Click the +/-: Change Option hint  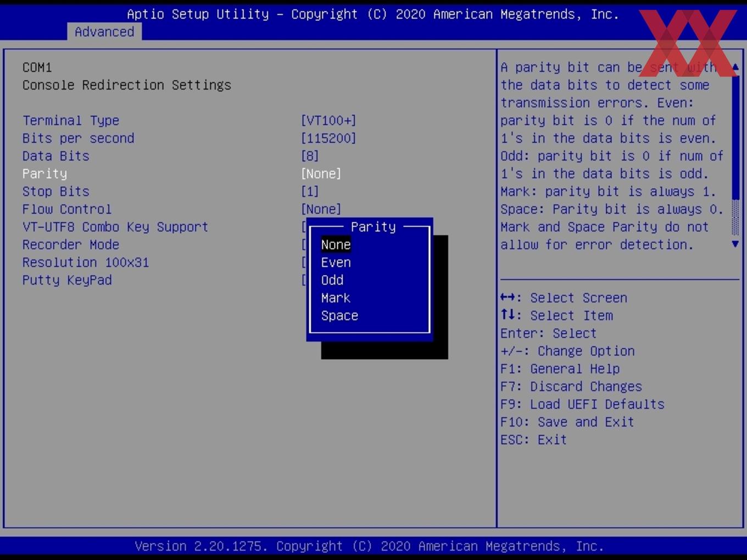click(x=567, y=351)
